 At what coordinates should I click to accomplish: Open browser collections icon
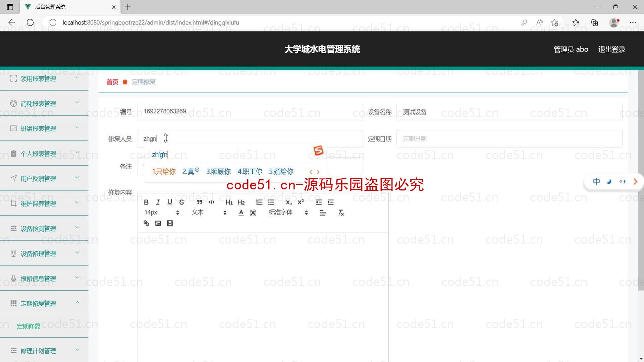point(594,22)
